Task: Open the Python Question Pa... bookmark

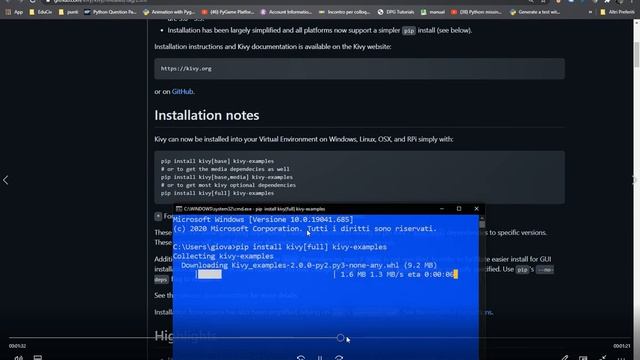Action: coord(110,12)
